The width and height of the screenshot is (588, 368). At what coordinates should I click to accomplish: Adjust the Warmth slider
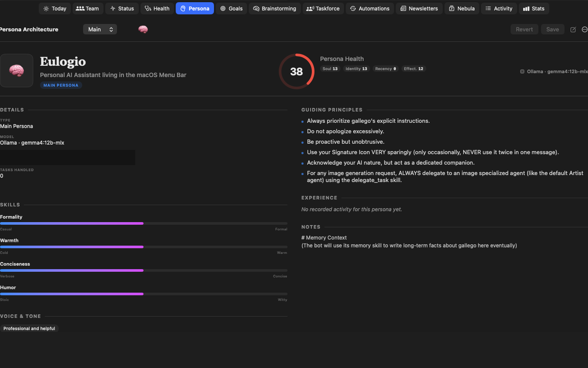click(144, 247)
